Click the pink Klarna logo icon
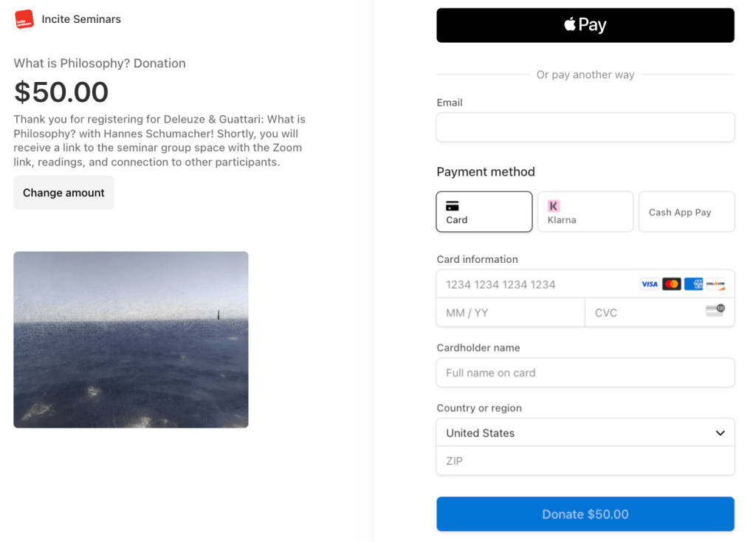The image size is (756, 542). (554, 206)
